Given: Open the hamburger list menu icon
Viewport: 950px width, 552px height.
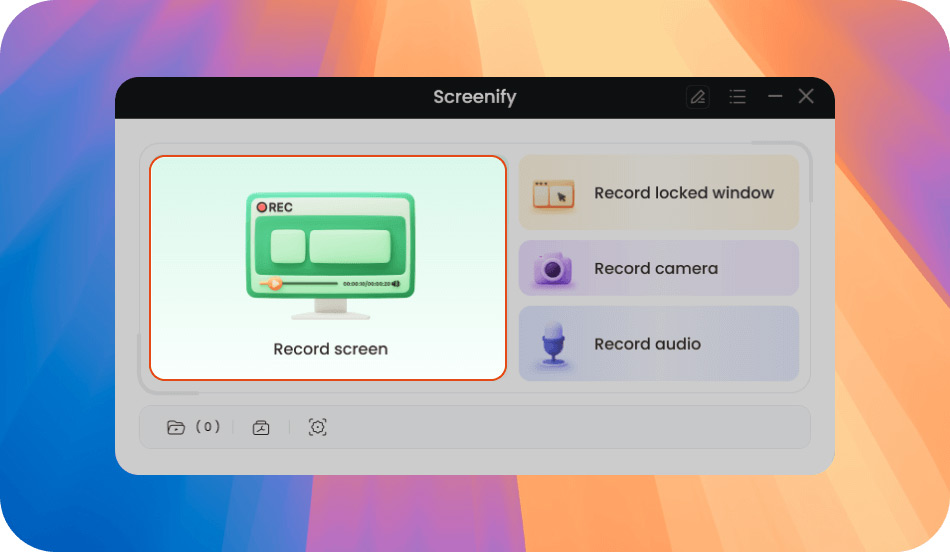Looking at the screenshot, I should pos(737,97).
